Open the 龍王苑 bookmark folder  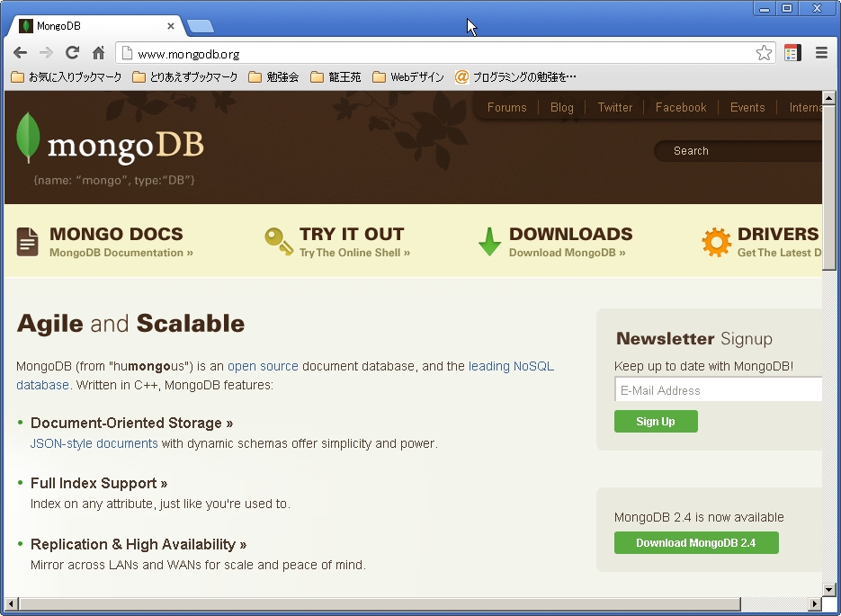pos(336,77)
